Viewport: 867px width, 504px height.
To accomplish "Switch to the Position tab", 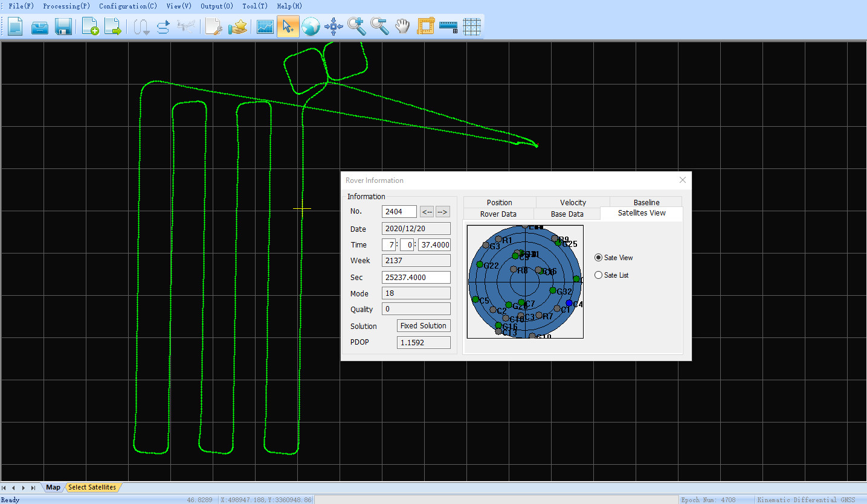I will tap(499, 202).
